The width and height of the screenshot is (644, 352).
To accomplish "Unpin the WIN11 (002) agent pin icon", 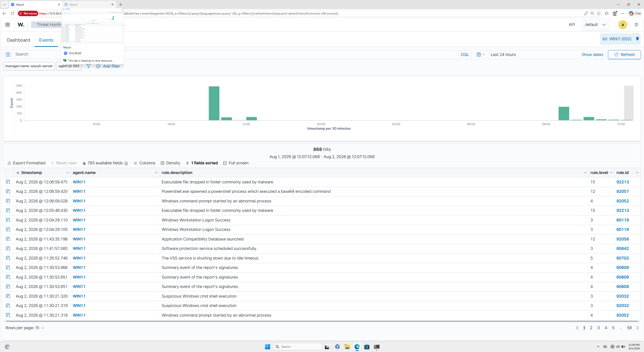I will (637, 39).
